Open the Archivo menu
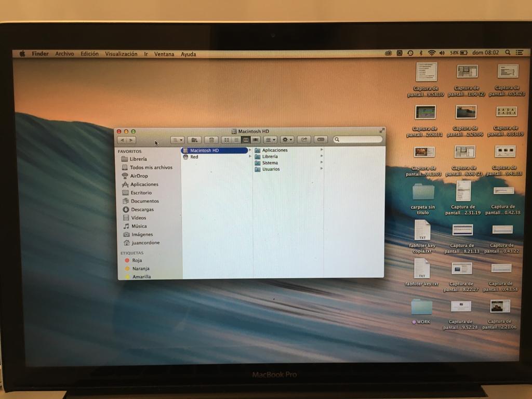This screenshot has height=399, width=532. (64, 54)
